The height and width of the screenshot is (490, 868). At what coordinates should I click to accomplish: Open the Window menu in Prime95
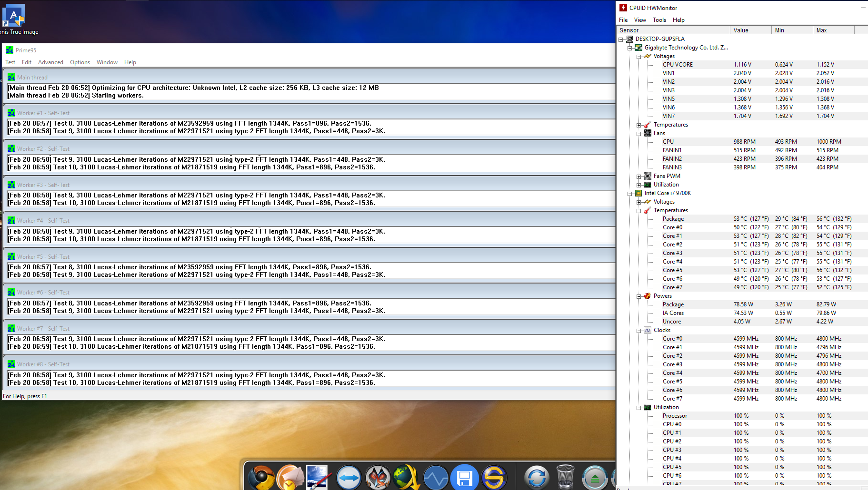[x=107, y=62]
